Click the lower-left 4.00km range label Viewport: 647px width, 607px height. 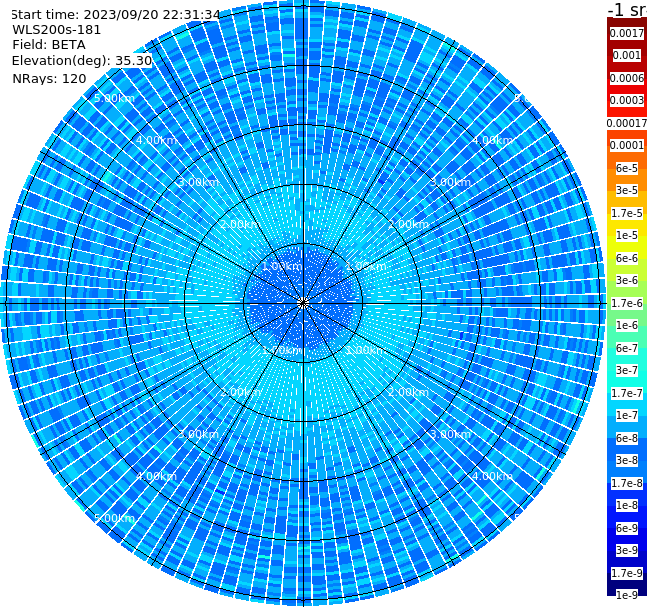pos(156,476)
